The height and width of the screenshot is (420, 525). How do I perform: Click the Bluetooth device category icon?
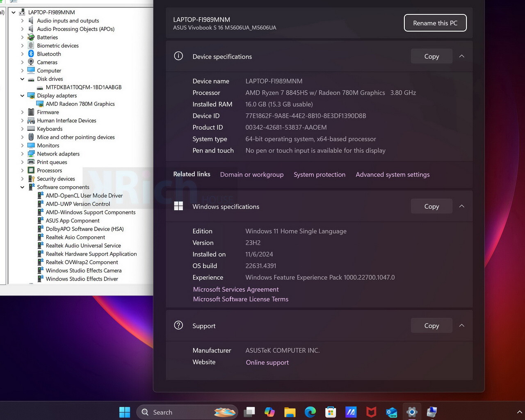31,54
